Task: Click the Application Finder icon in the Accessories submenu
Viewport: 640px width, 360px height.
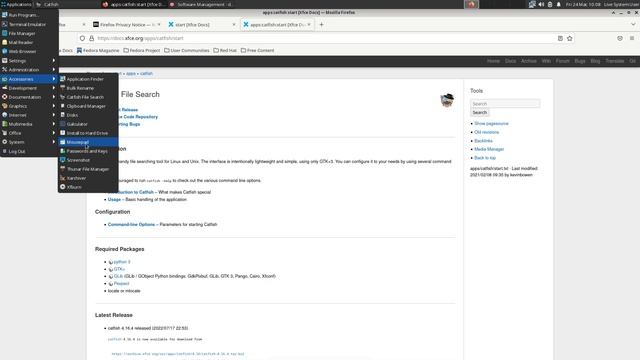Action: [x=62, y=79]
